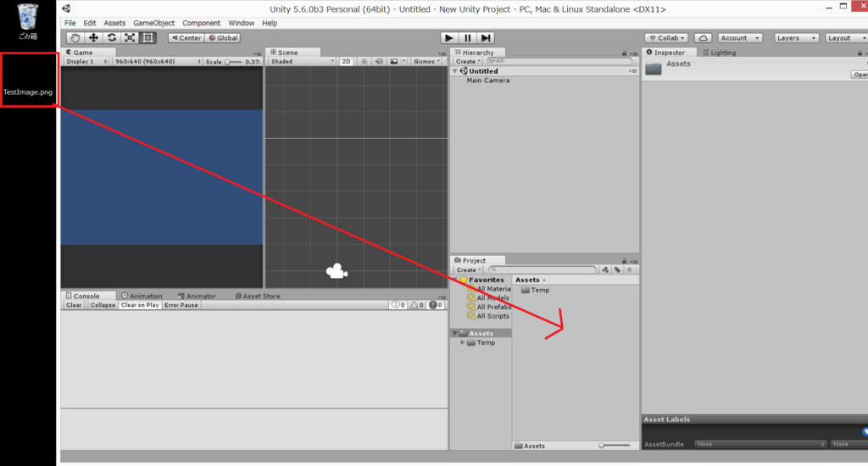This screenshot has height=466, width=868.
Task: Switch to the Lighting tab
Action: tap(720, 53)
